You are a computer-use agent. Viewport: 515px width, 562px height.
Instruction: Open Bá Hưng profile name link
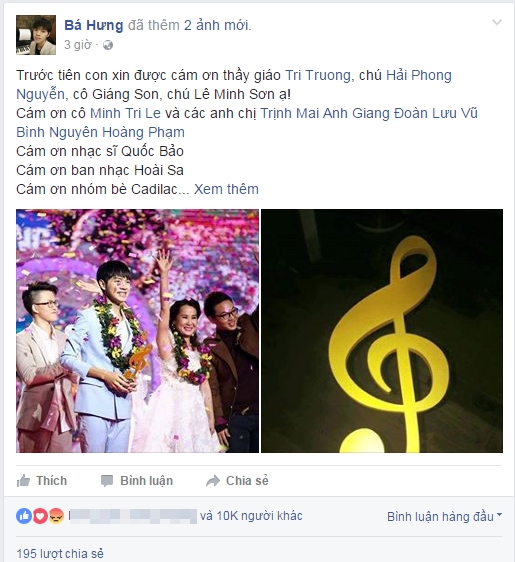[94, 25]
